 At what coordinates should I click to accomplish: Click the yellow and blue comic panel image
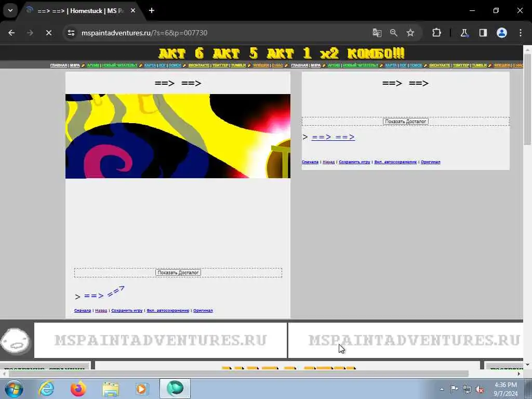178,136
